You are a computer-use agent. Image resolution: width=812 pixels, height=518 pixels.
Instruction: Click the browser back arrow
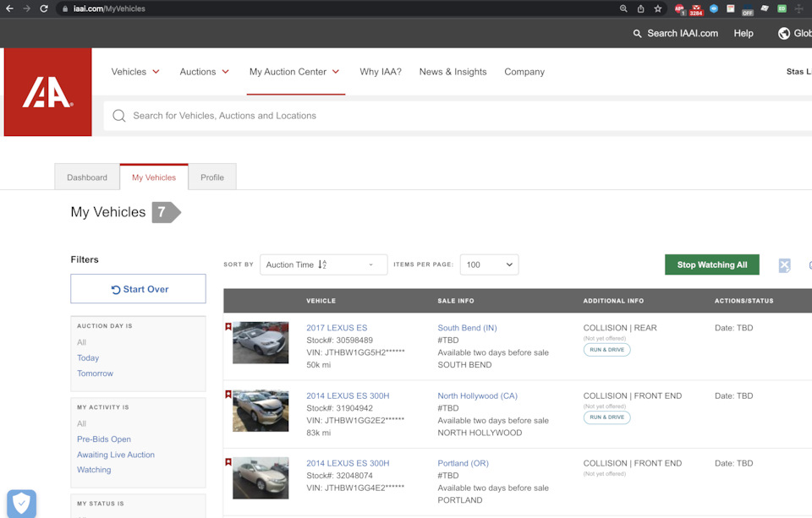[9, 8]
